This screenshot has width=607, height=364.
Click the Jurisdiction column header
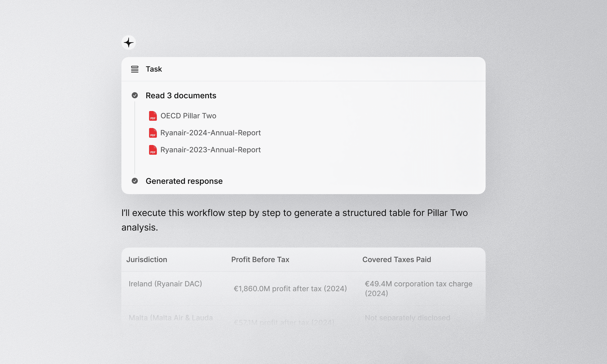146,259
